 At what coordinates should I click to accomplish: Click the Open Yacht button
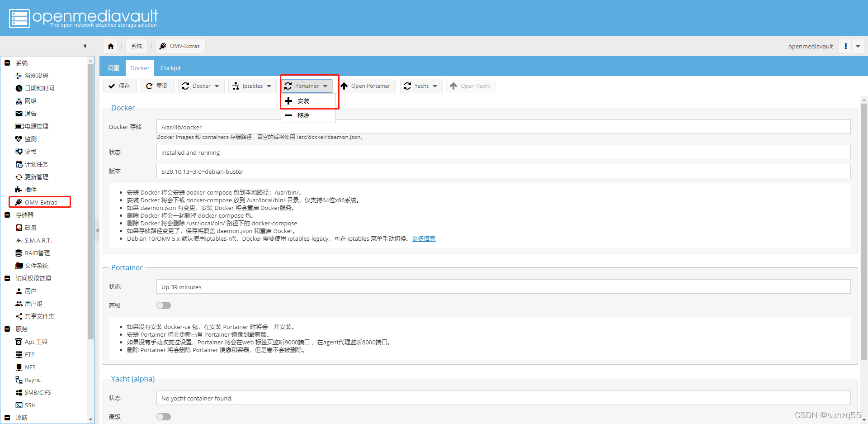[471, 86]
